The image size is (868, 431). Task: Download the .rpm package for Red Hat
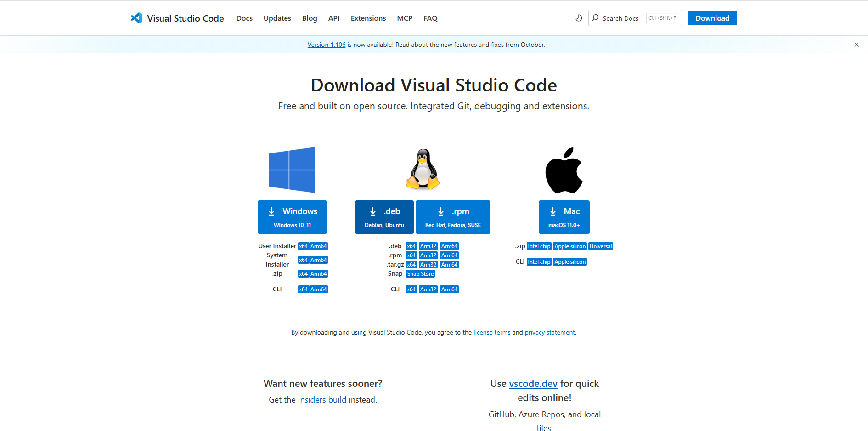click(x=453, y=217)
